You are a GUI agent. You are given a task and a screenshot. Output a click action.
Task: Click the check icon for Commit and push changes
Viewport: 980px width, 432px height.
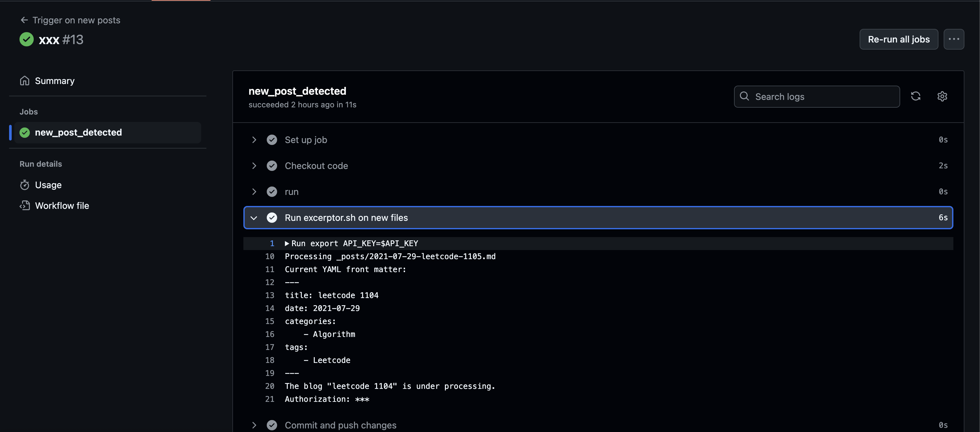(x=272, y=425)
